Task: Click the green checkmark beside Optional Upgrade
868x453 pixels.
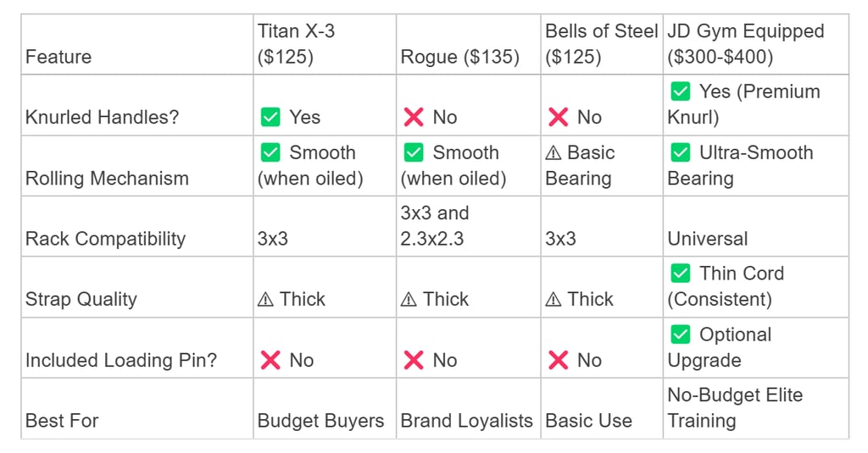Action: tap(680, 334)
